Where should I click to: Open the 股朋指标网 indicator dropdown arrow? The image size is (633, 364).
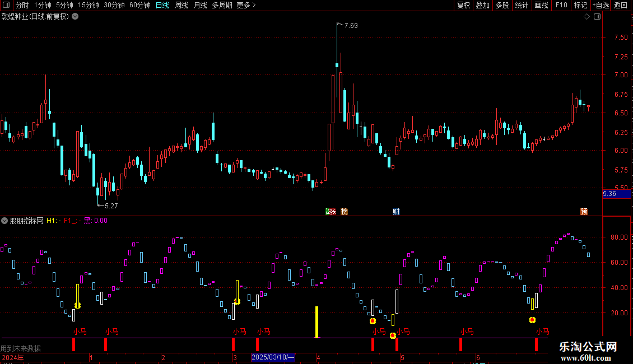click(x=4, y=221)
